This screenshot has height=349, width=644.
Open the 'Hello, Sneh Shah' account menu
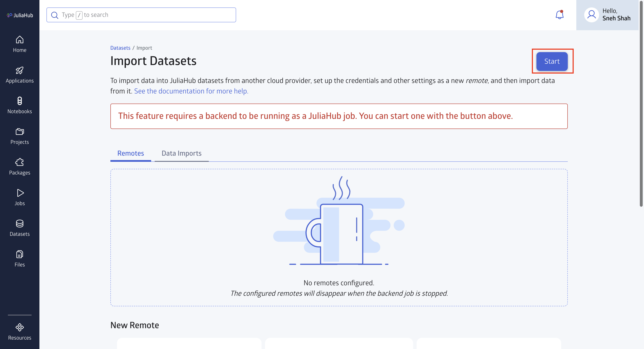tap(607, 15)
